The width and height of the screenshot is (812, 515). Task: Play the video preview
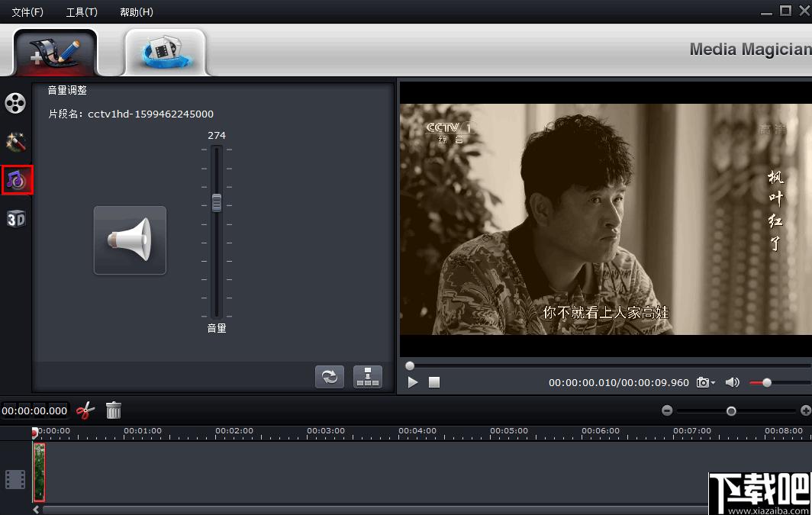[x=413, y=382]
